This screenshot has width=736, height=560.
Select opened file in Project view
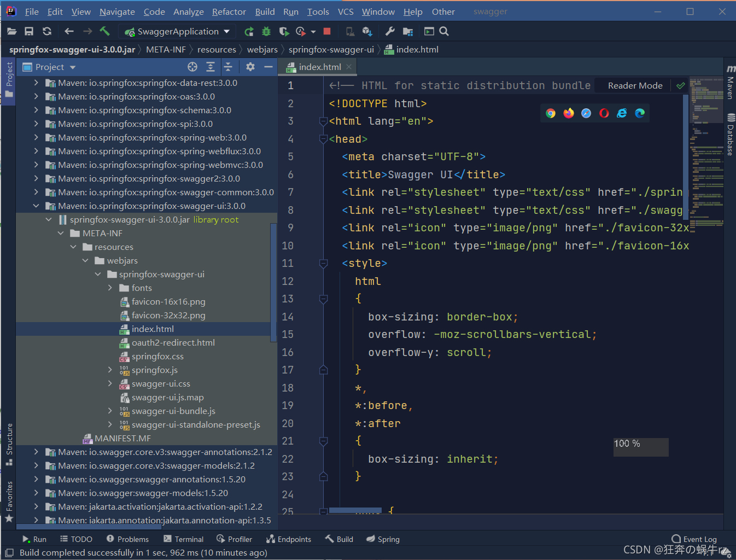point(192,67)
